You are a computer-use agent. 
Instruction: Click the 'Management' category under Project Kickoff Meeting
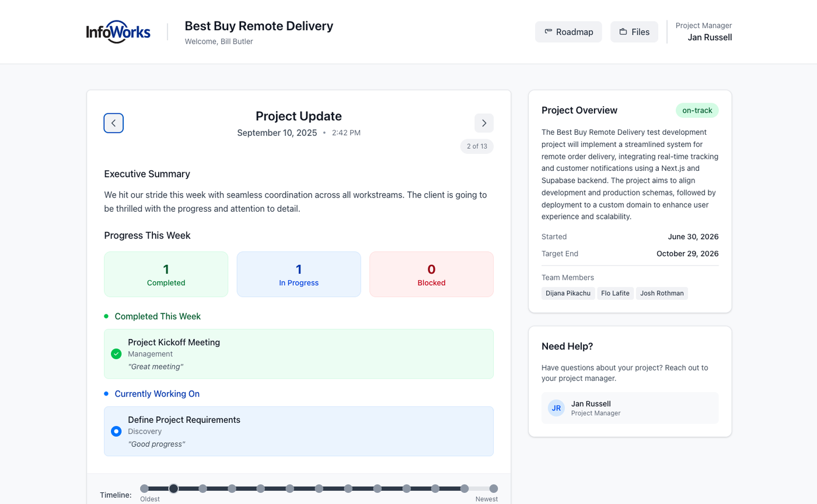click(151, 354)
